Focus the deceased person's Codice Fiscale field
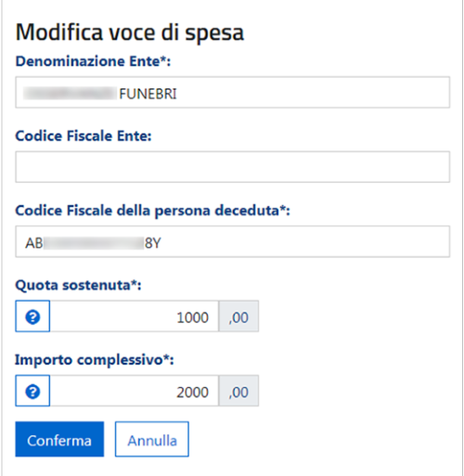Viewport: 464px width, 476px height. [233, 241]
